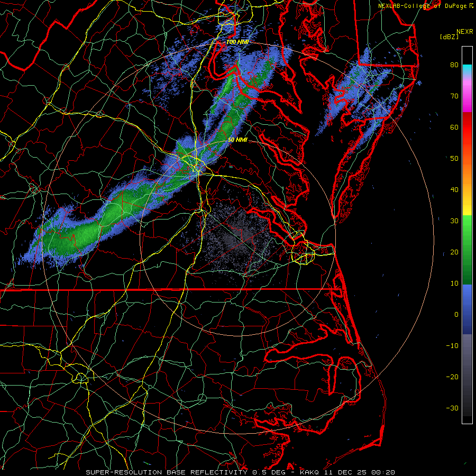Click the red segment of the color bar
Screen dimensions: 476x476
[467, 127]
